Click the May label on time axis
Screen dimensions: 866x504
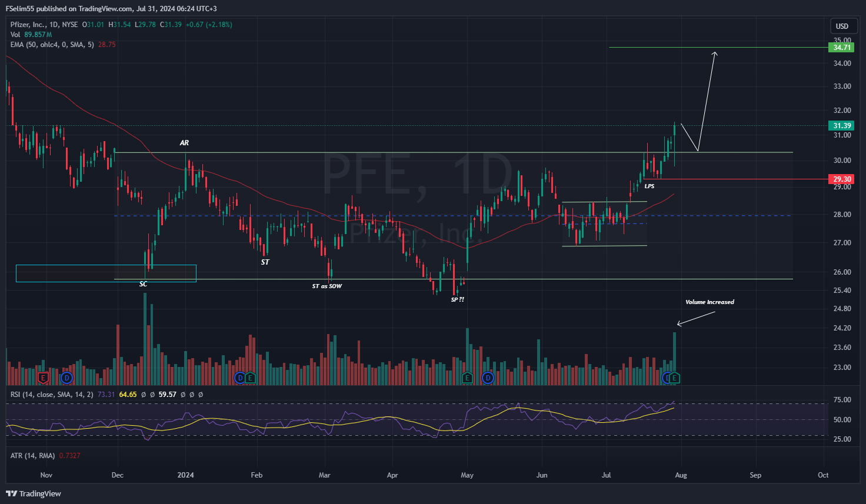click(x=467, y=475)
